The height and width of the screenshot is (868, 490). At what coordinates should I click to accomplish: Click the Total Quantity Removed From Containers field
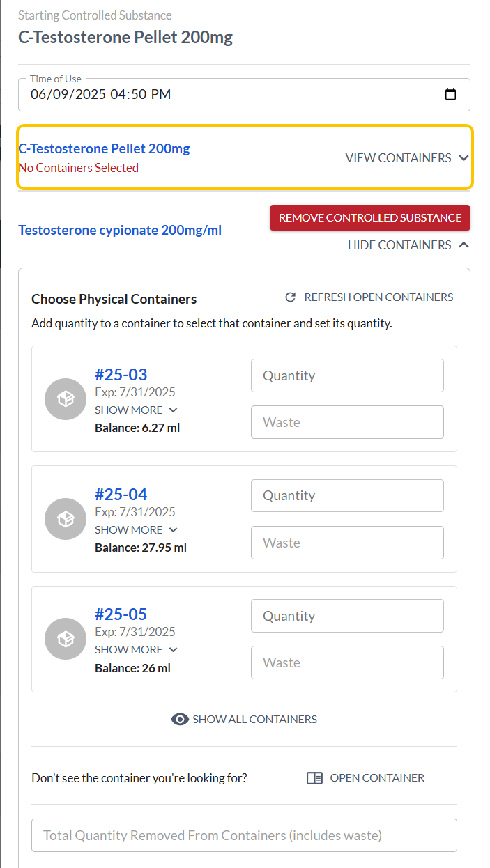pos(244,835)
